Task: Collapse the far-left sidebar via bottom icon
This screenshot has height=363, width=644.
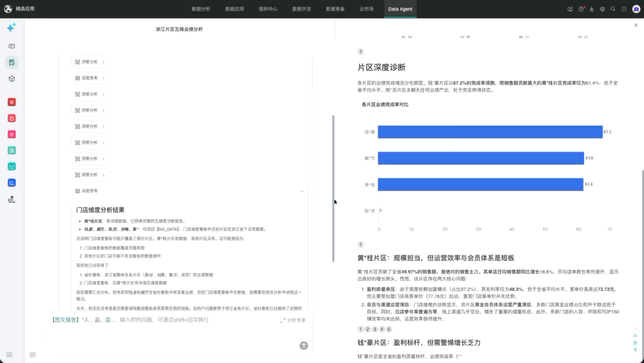Action: coord(9,355)
